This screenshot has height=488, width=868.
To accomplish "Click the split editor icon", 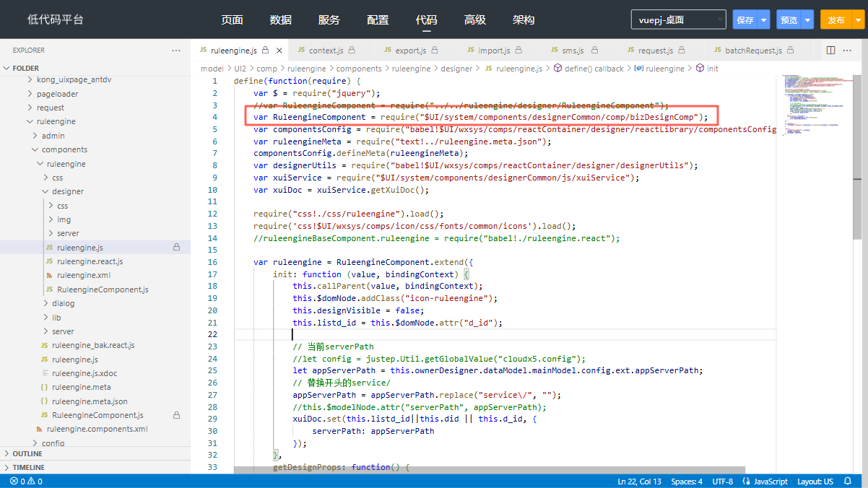I will tap(830, 51).
